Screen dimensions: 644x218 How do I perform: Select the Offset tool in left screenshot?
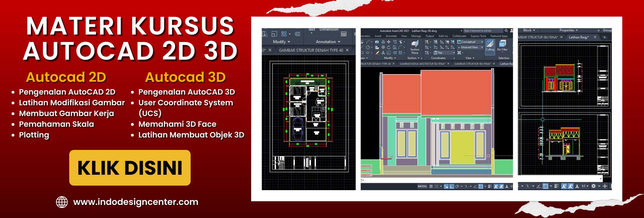pos(298,34)
